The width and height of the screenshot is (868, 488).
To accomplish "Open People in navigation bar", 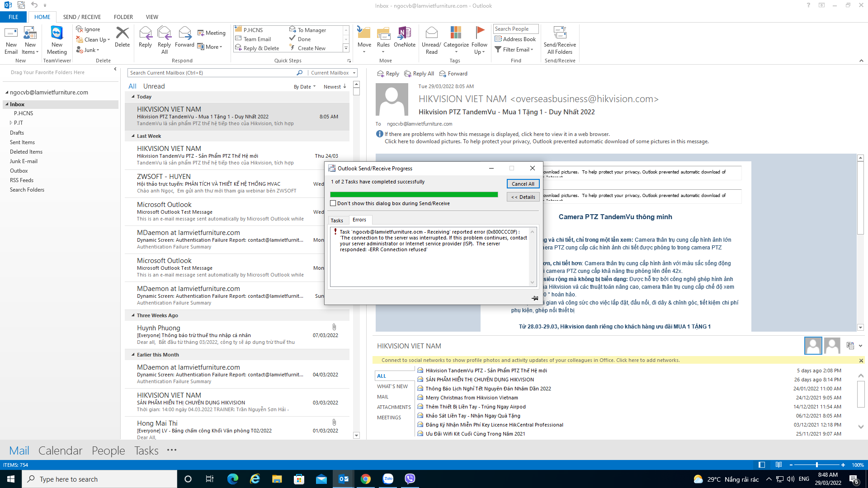I will 108,450.
